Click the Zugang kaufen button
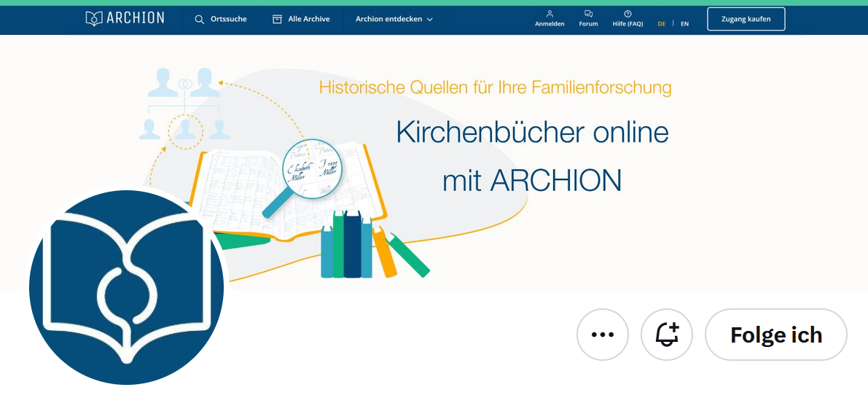 [746, 19]
